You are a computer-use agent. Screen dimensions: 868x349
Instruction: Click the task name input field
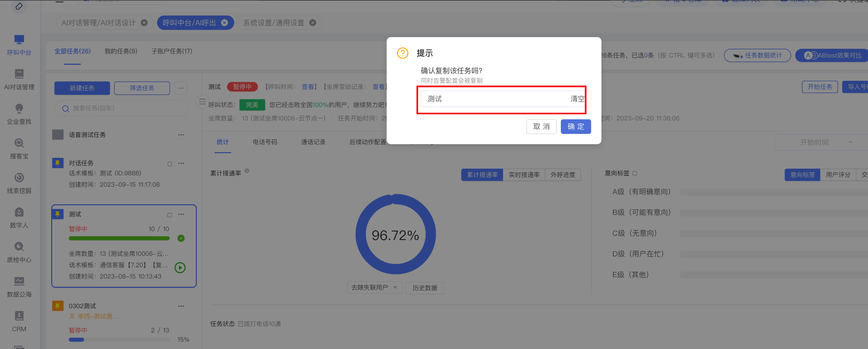pos(493,99)
